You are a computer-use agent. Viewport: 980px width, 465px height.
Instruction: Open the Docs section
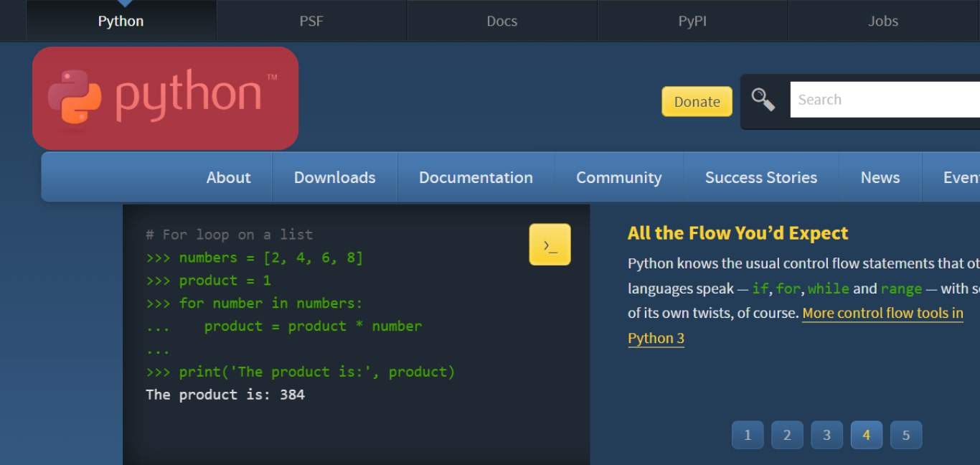pyautogui.click(x=501, y=21)
